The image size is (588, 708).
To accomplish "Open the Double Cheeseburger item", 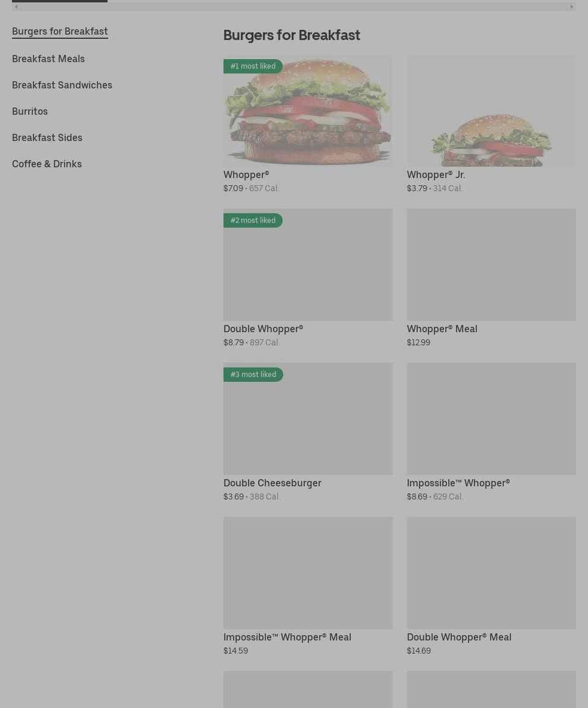I will (x=308, y=432).
